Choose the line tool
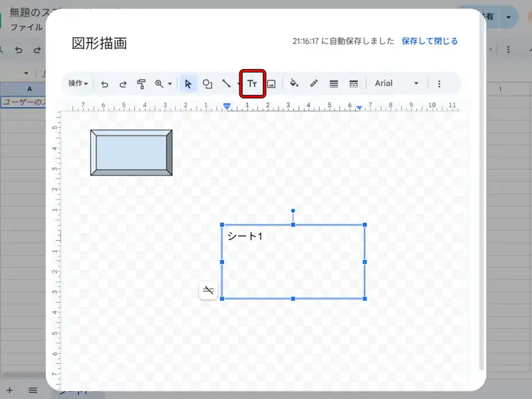This screenshot has height=399, width=532. click(x=226, y=84)
